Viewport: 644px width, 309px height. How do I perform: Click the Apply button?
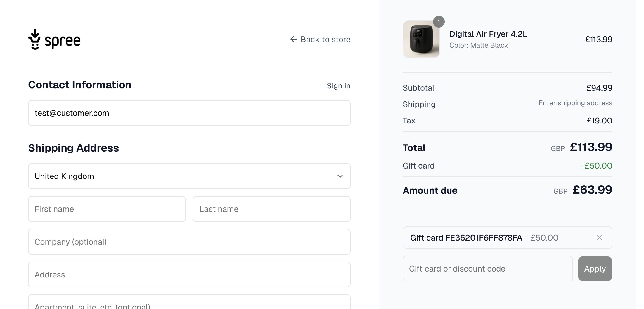coord(595,269)
